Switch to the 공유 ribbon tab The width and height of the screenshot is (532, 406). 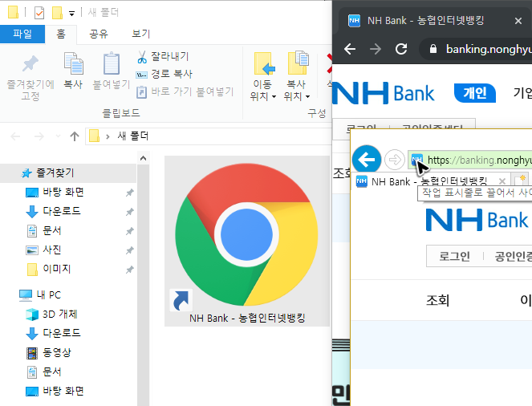click(x=99, y=34)
